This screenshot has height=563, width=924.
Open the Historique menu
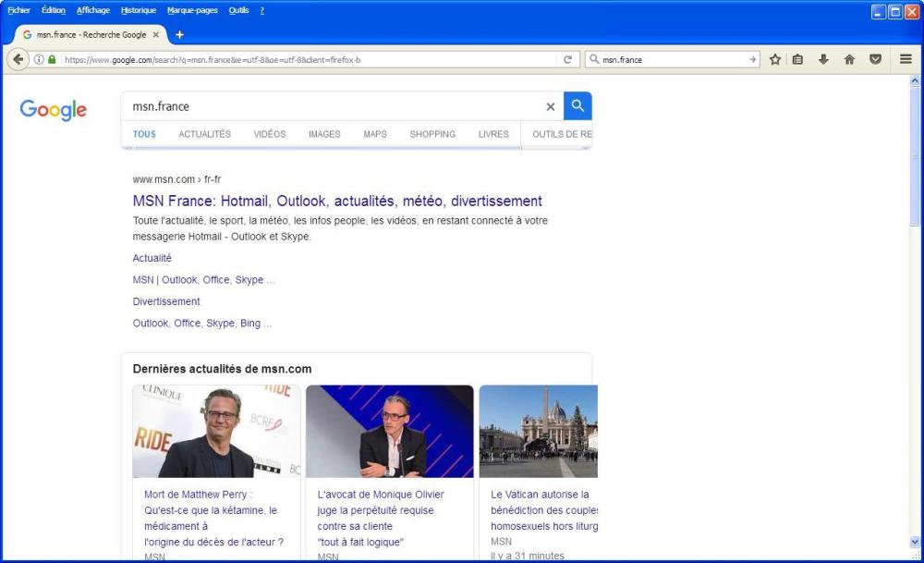(139, 10)
